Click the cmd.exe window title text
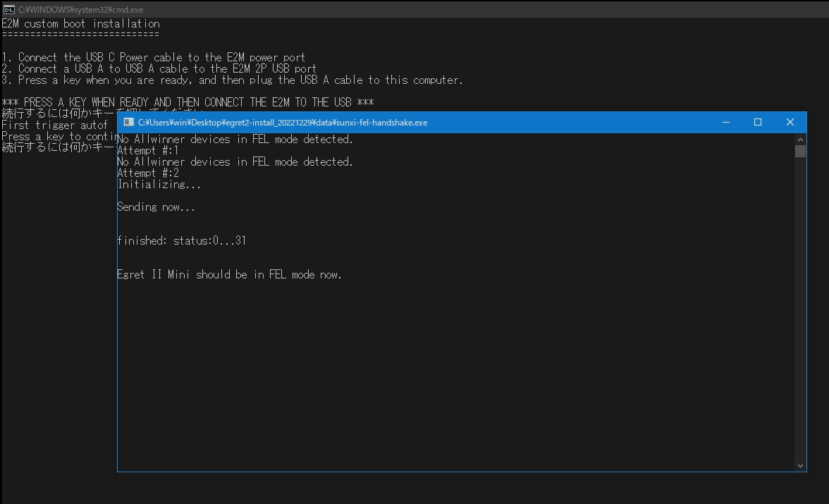The image size is (829, 504). tap(81, 10)
